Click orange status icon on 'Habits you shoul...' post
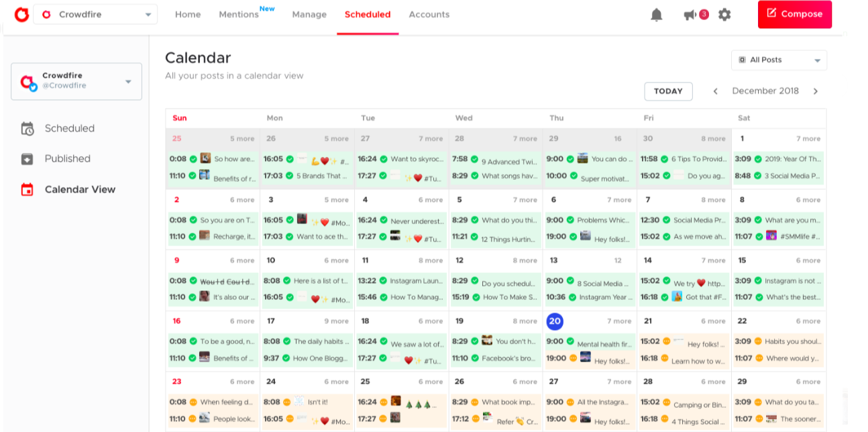The image size is (868, 432). pos(757,341)
